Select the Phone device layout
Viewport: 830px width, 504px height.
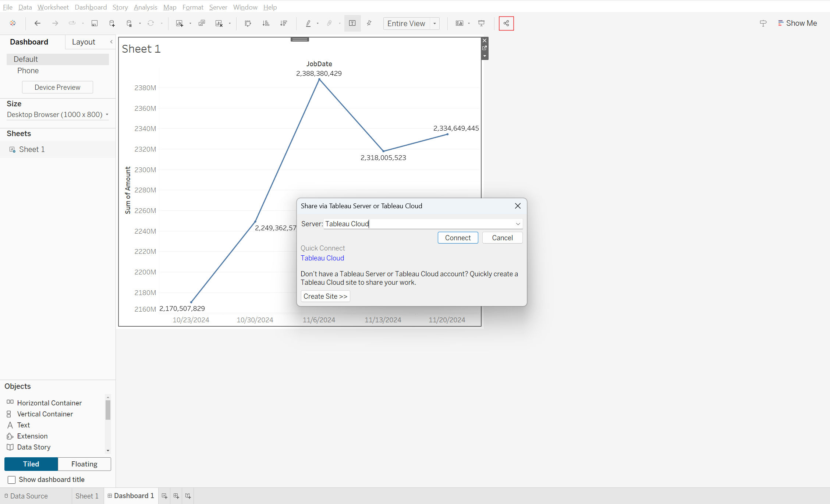28,70
